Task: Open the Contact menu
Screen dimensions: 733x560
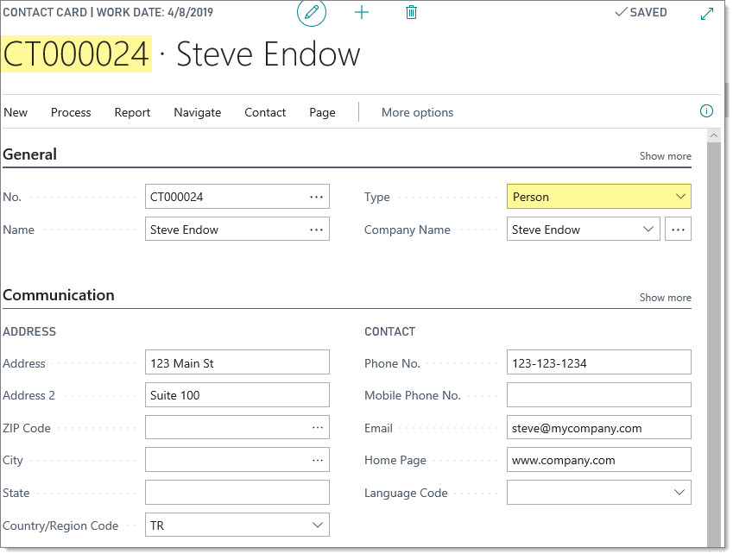Action: [264, 112]
